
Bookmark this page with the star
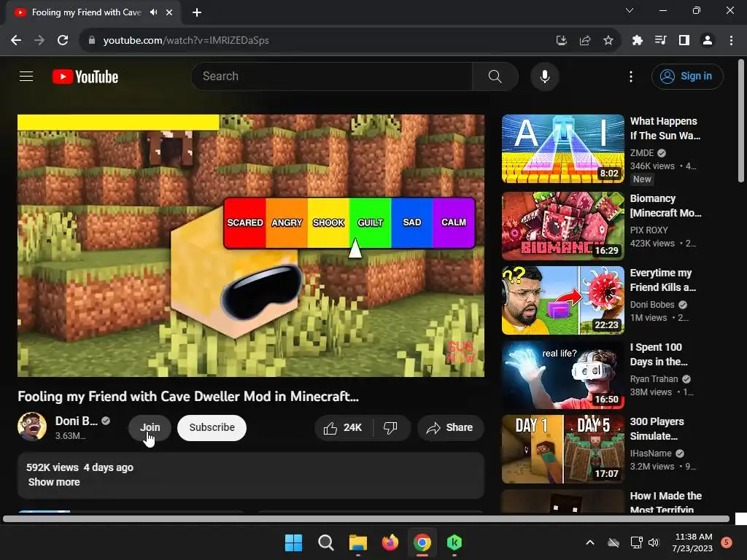coord(608,41)
